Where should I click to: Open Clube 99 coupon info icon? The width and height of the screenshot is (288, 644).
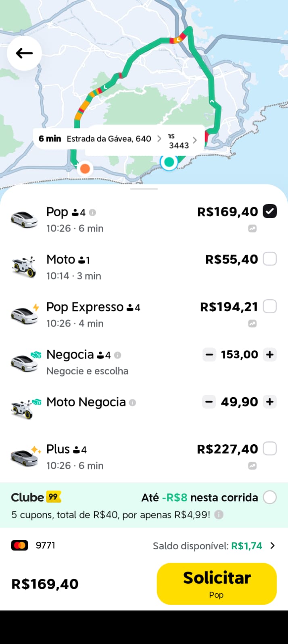(x=219, y=515)
